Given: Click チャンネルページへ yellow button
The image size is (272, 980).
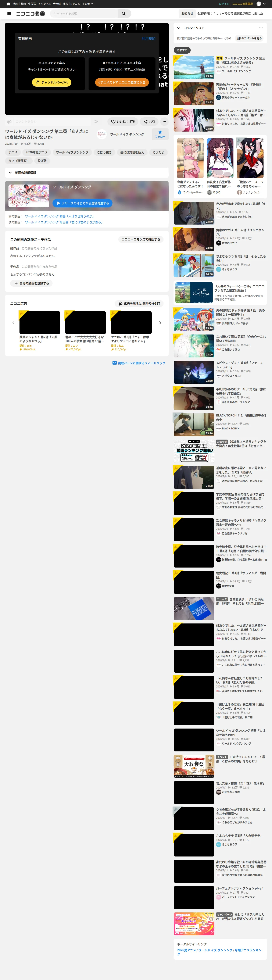Looking at the screenshot, I should (x=52, y=82).
